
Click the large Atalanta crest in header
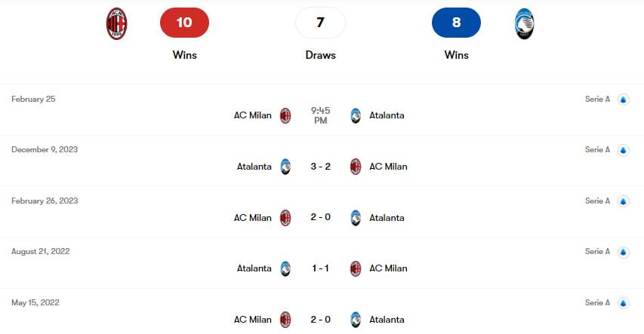(x=524, y=23)
